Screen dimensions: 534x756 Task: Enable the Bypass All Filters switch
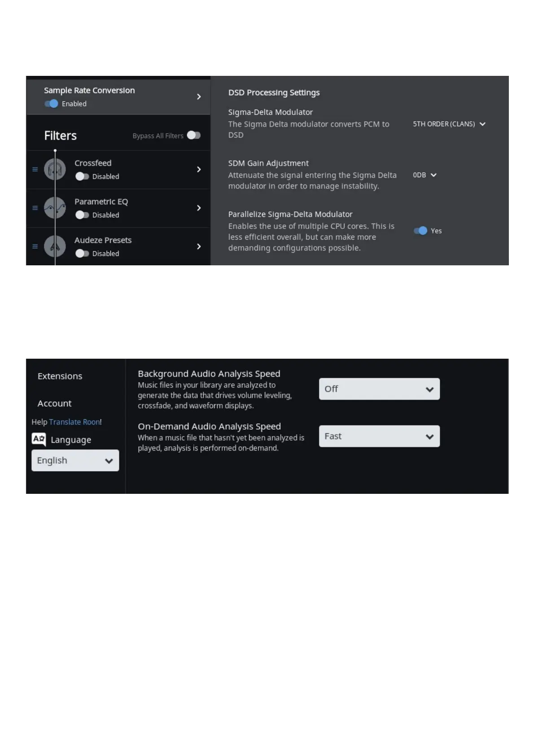[x=193, y=135]
